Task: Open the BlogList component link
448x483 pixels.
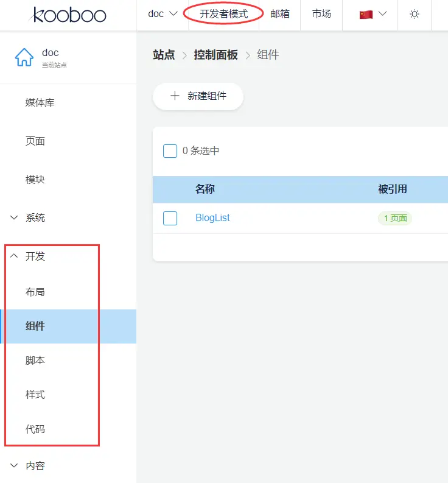Action: coord(212,218)
